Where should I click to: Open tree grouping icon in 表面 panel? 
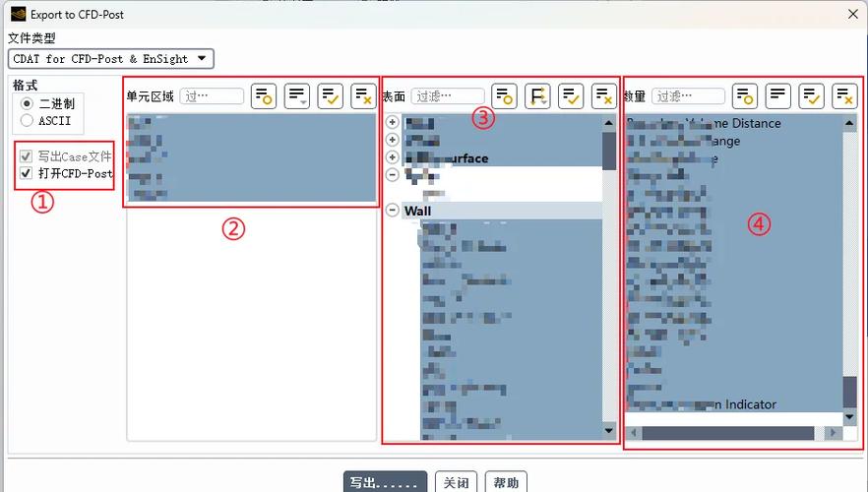(x=537, y=96)
